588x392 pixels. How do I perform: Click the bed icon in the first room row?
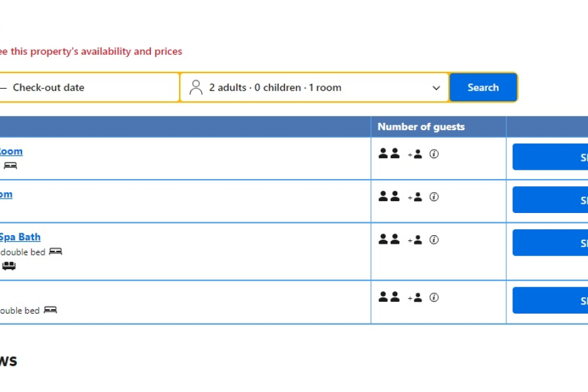(10, 166)
